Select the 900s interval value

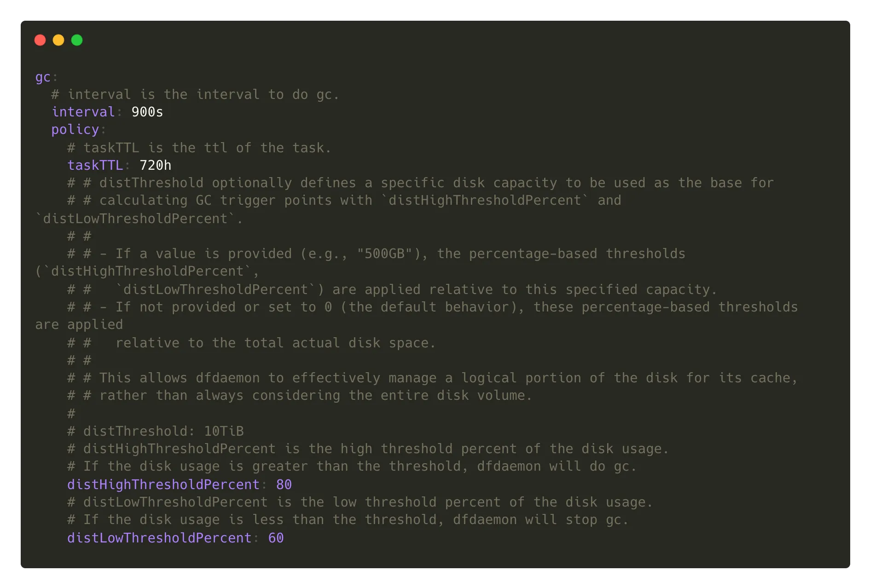coord(147,112)
